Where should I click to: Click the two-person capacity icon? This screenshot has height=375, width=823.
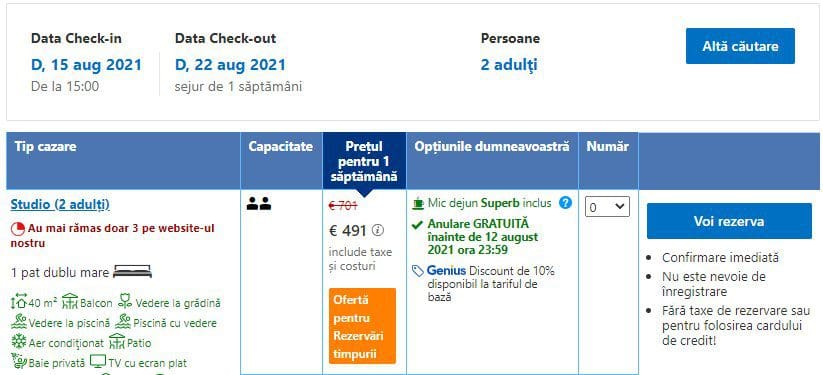(259, 204)
